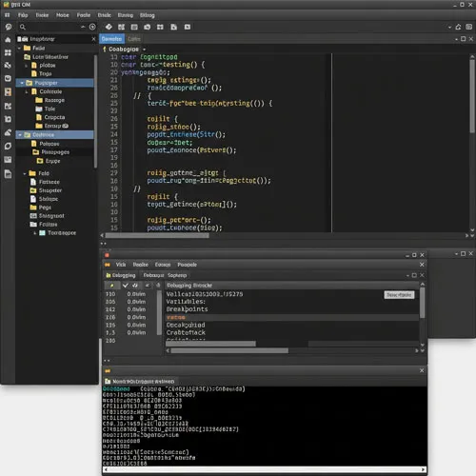Click the file download icon in top toolbar

tap(173, 27)
